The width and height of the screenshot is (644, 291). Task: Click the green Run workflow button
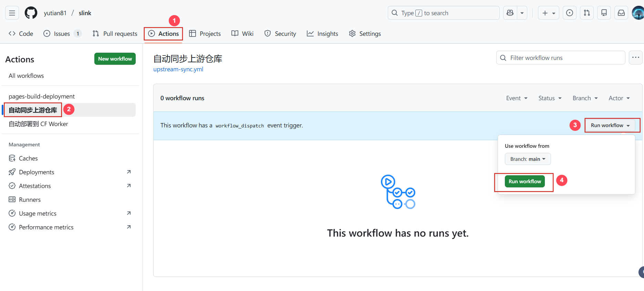tap(524, 181)
